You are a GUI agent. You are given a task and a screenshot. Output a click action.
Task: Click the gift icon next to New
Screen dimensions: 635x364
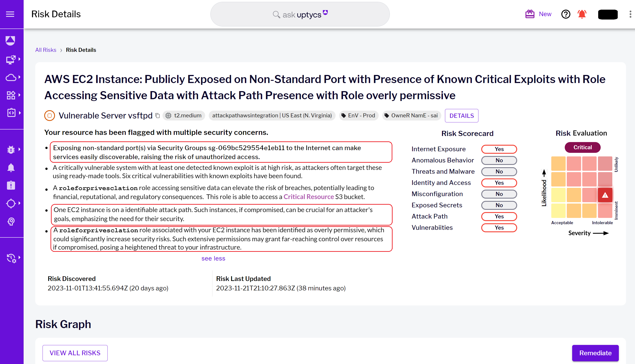[x=530, y=14]
